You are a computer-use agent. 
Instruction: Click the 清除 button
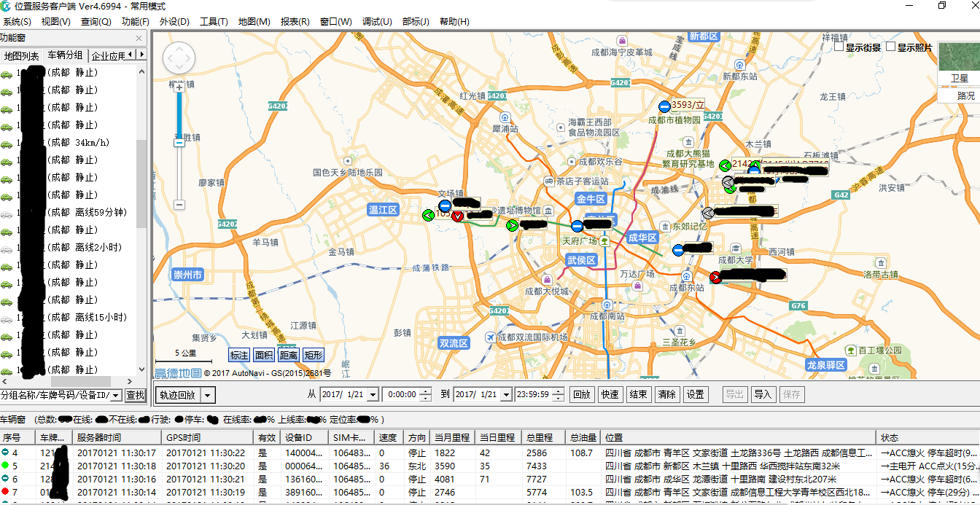(667, 395)
